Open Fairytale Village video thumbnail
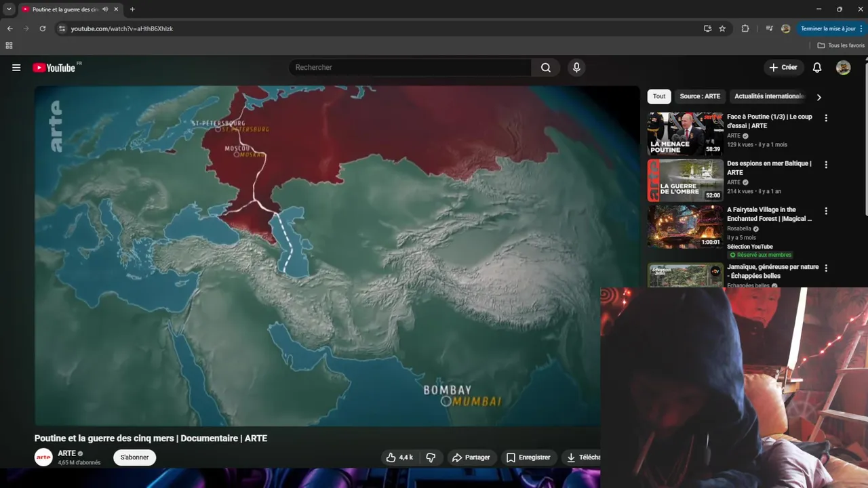Screen dimensions: 868x488 pyautogui.click(x=686, y=227)
